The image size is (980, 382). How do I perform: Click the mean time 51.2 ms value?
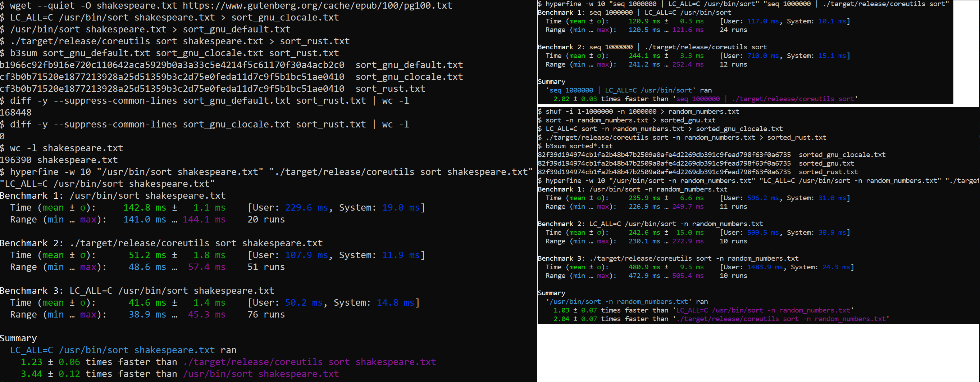tap(147, 255)
